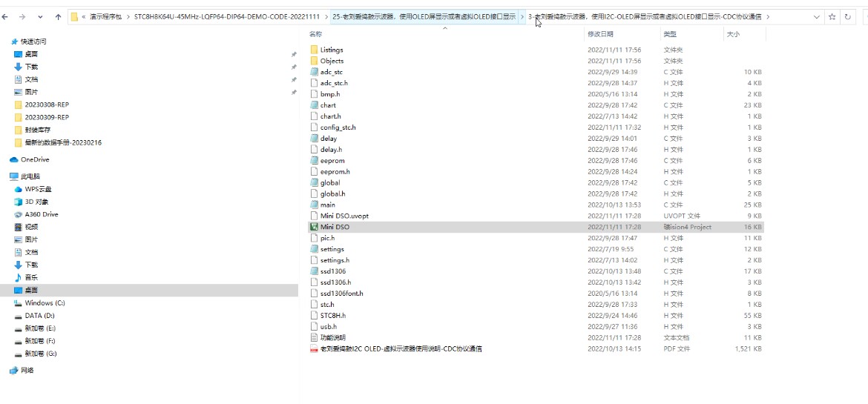Open 此电脑 in navigation pane
This screenshot has height=404, width=868.
pyautogui.click(x=30, y=176)
